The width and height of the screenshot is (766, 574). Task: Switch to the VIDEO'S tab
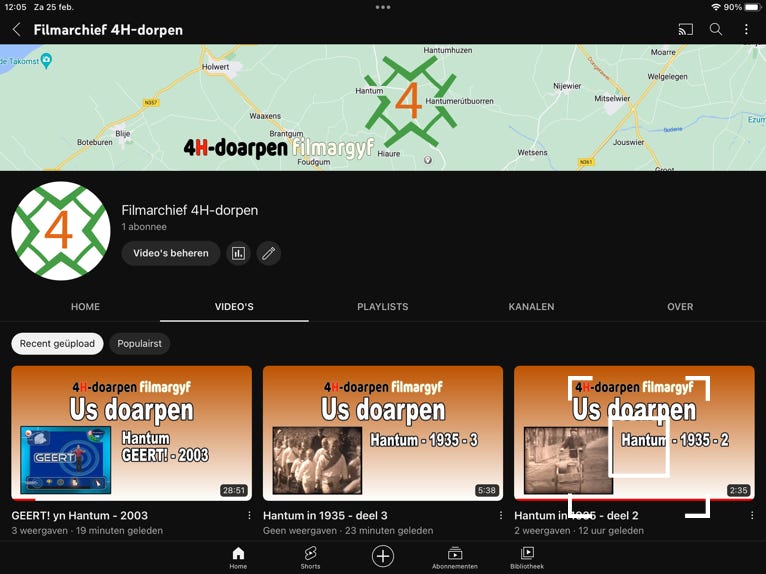point(234,307)
